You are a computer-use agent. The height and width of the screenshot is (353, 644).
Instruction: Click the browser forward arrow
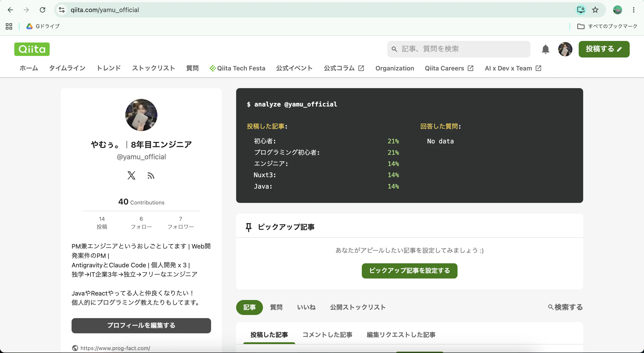coord(26,10)
